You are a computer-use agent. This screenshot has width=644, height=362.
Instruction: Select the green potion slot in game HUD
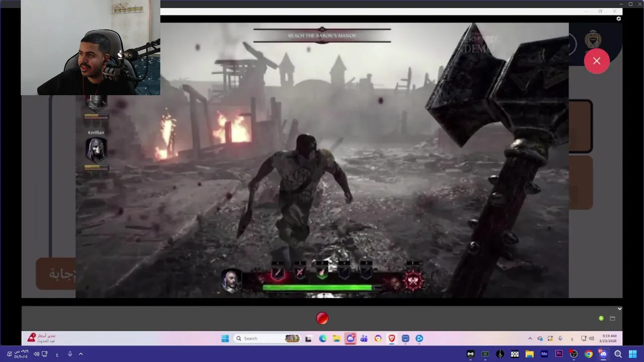pos(322,273)
